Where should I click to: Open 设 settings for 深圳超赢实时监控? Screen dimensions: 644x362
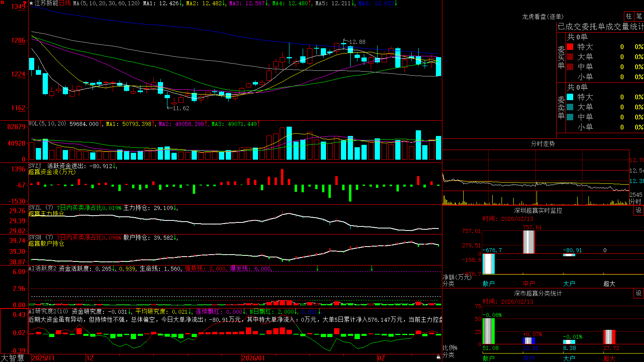point(639,210)
